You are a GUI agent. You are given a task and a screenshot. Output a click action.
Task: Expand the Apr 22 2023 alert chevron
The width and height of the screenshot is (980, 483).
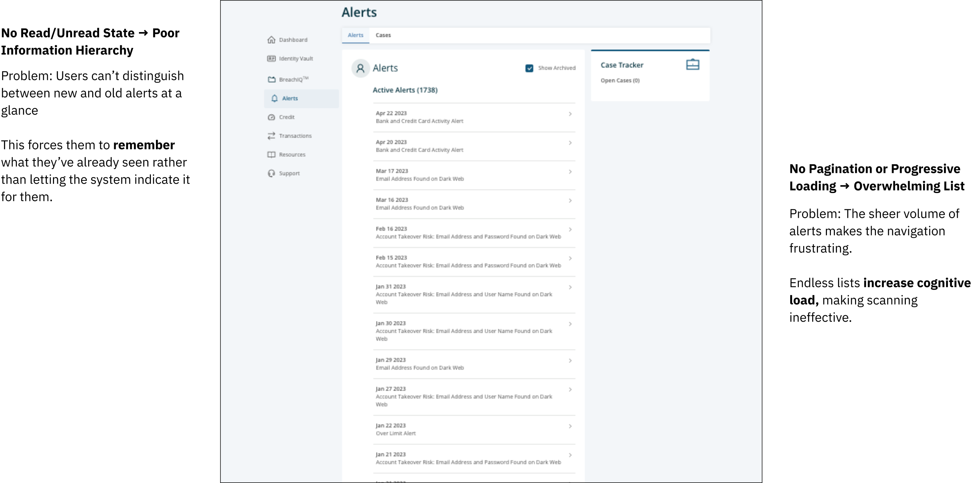pyautogui.click(x=570, y=114)
